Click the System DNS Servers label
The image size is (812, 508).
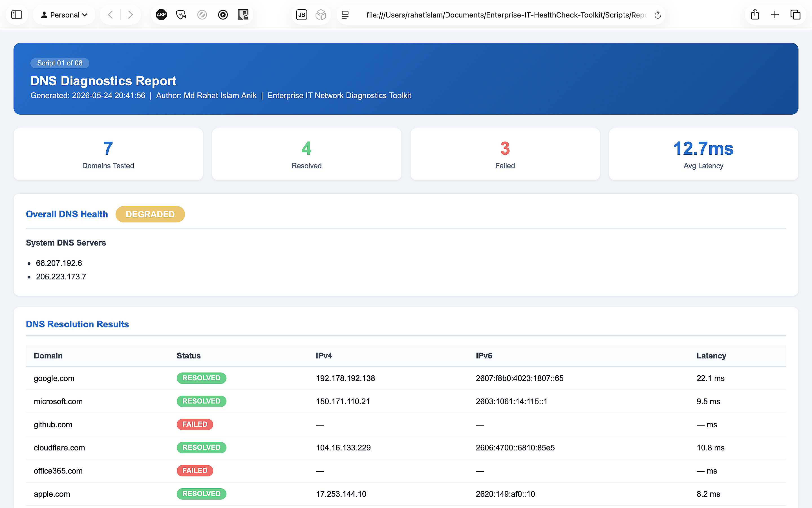pos(66,243)
